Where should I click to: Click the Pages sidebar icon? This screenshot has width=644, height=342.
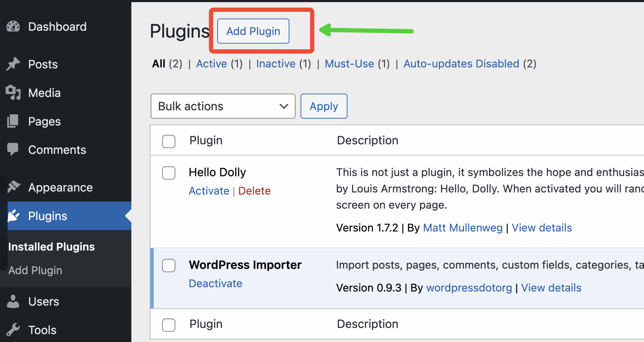[13, 121]
